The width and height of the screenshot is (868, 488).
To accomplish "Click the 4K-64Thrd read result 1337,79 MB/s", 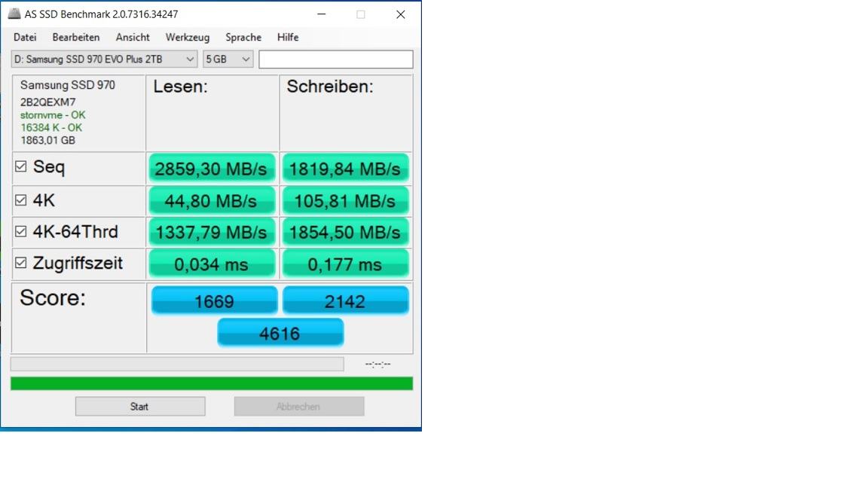I will tap(212, 232).
